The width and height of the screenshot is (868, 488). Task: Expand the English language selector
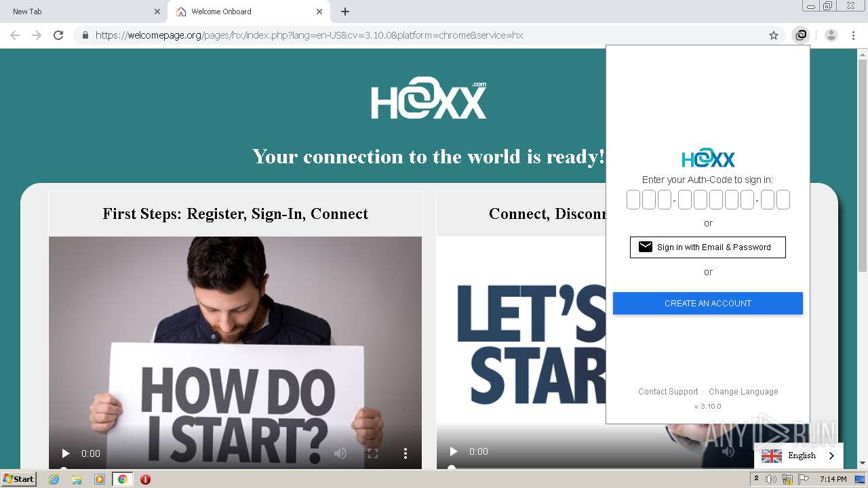tap(799, 455)
